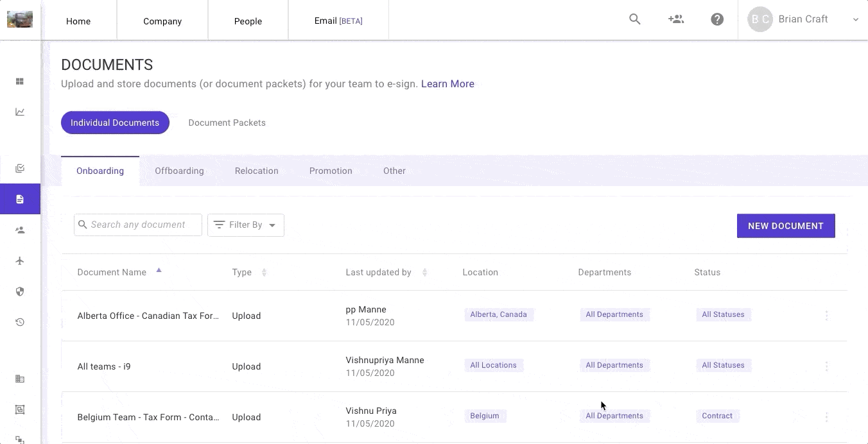This screenshot has width=868, height=444.
Task: Click All Statuses tag in Alberta row
Action: coord(724,314)
